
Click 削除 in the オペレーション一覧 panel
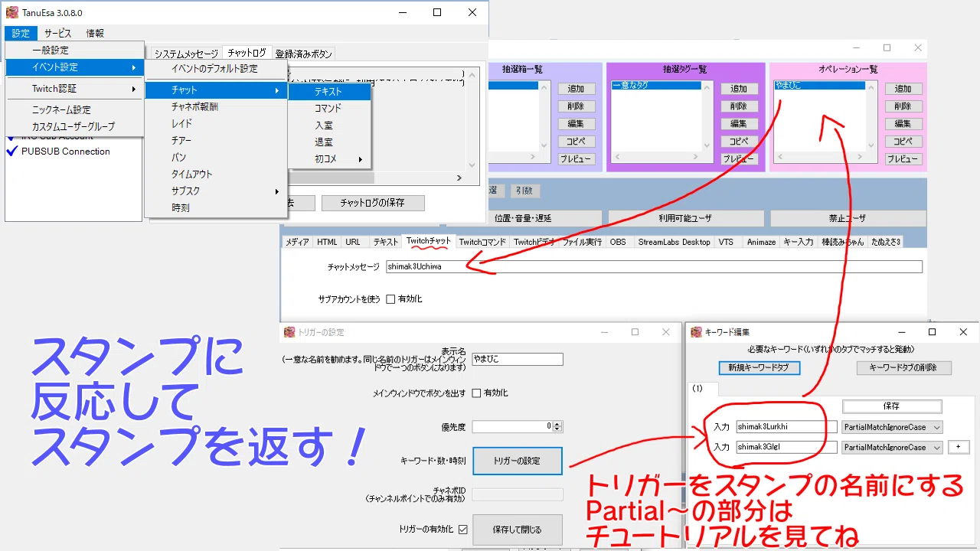click(903, 106)
